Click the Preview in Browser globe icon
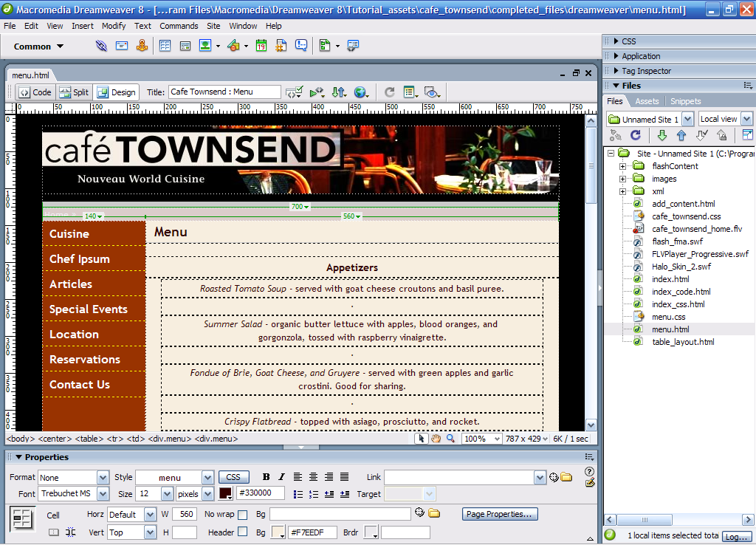Image resolution: width=756 pixels, height=545 pixels. [x=360, y=92]
